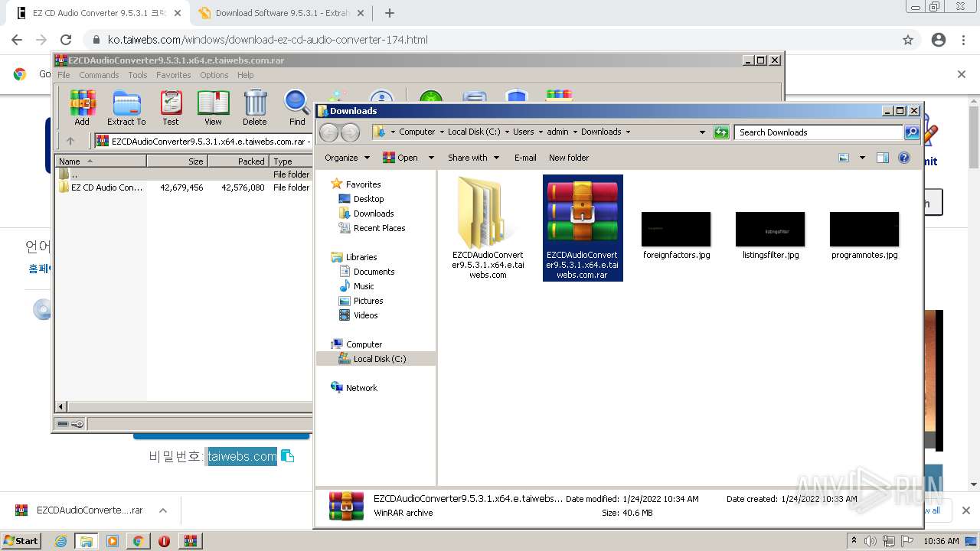The image size is (980, 551).
Task: Click the search magnifier in Downloads window
Action: coord(911,132)
